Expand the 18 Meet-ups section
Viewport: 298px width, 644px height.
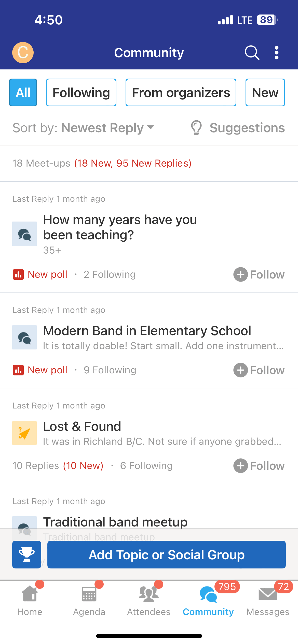click(102, 163)
